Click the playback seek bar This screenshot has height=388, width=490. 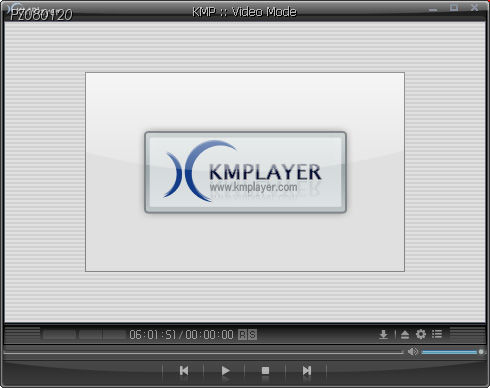pyautogui.click(x=203, y=352)
